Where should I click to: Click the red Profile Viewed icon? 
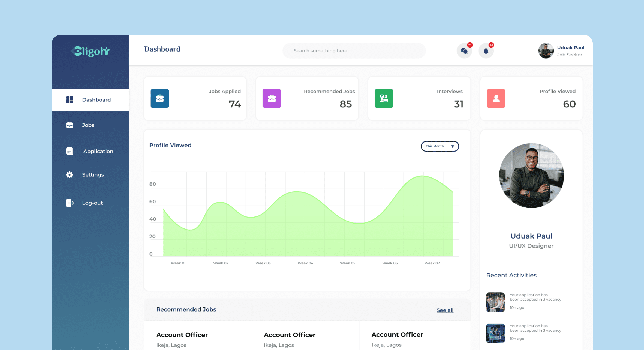coord(496,98)
